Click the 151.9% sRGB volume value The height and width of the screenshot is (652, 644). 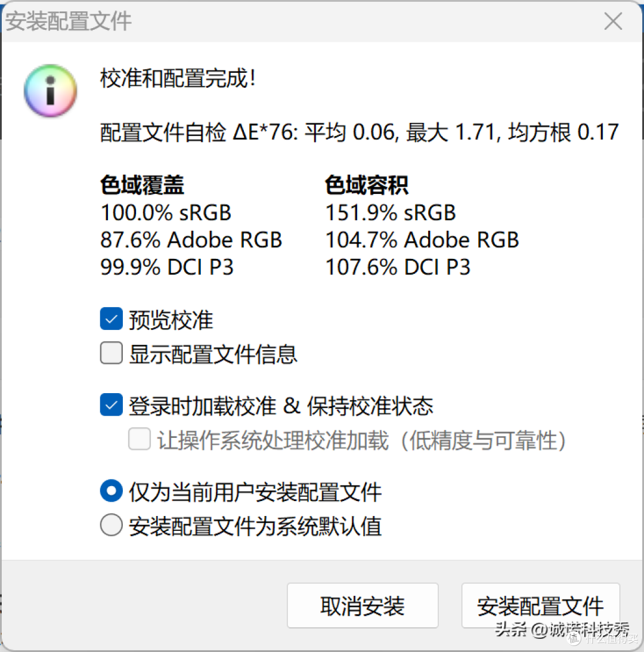(x=390, y=213)
